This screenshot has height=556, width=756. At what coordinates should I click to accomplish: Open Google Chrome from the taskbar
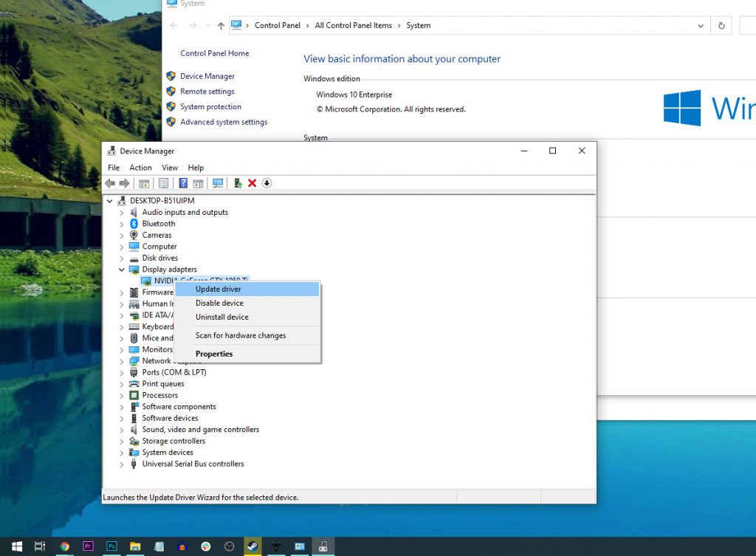pos(65,546)
